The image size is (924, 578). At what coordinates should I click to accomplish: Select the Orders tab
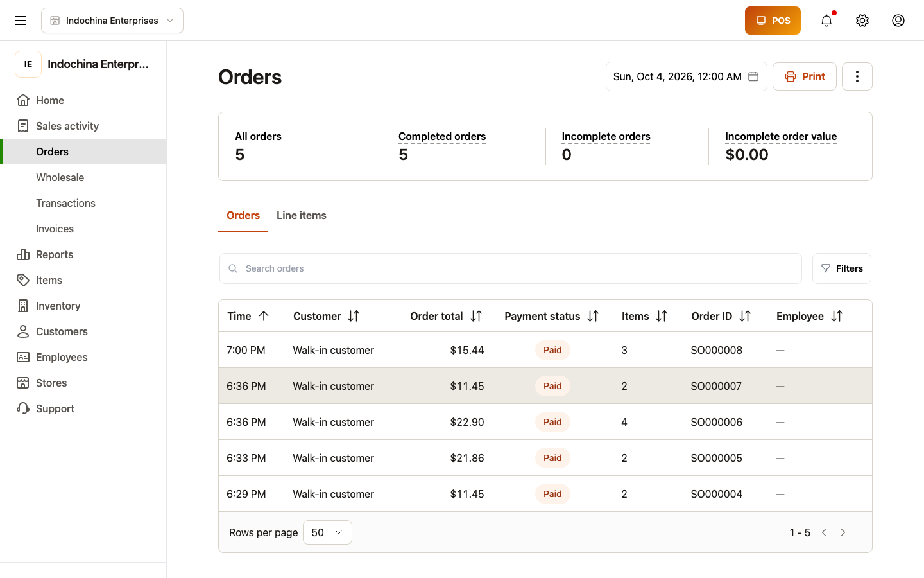pyautogui.click(x=243, y=216)
